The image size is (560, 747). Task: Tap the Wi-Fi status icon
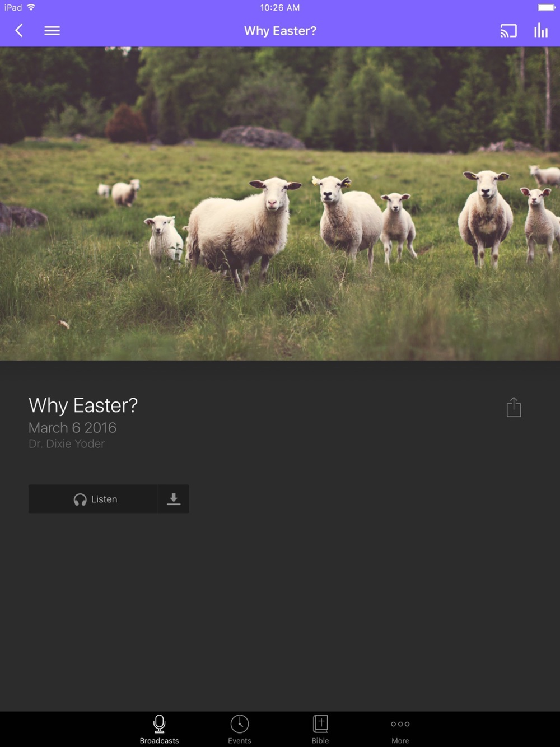point(31,7)
